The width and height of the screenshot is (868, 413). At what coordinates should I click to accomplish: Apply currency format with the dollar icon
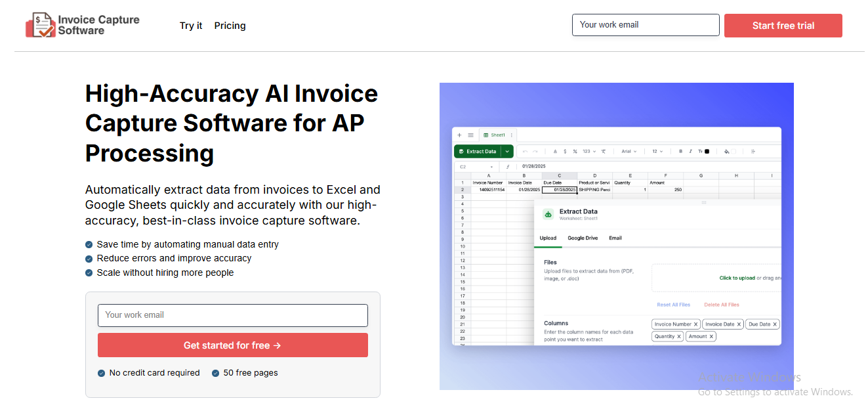click(565, 152)
